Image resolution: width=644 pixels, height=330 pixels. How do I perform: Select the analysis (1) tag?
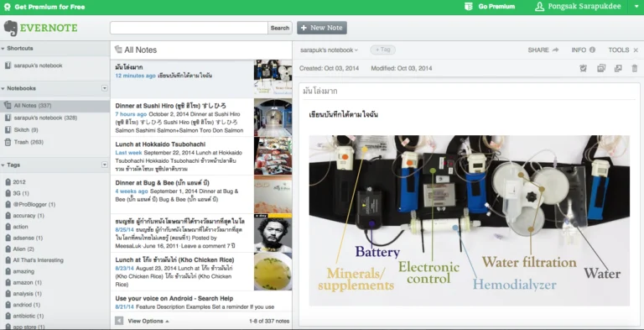pos(27,294)
